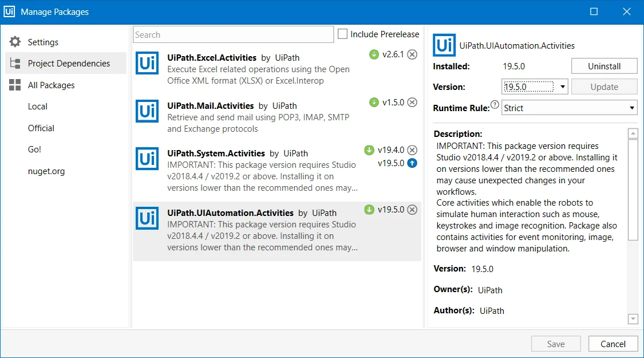The image size is (644, 358).
Task: Select the UiPath.Excel.Activities package title
Action: tap(211, 57)
